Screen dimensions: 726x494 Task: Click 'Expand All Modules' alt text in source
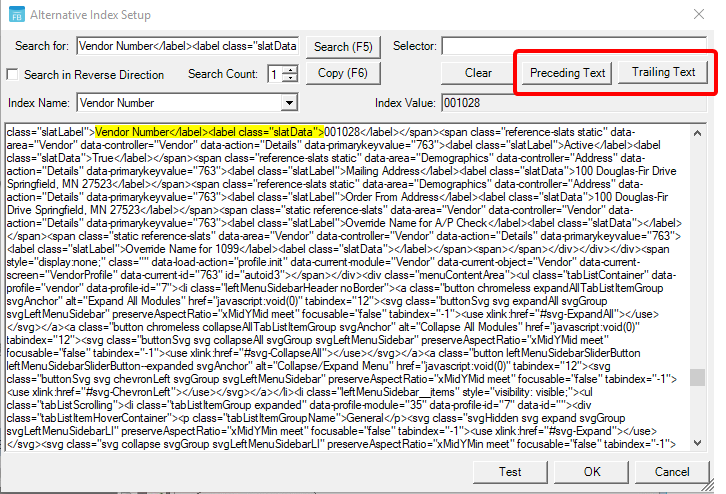tap(134, 301)
